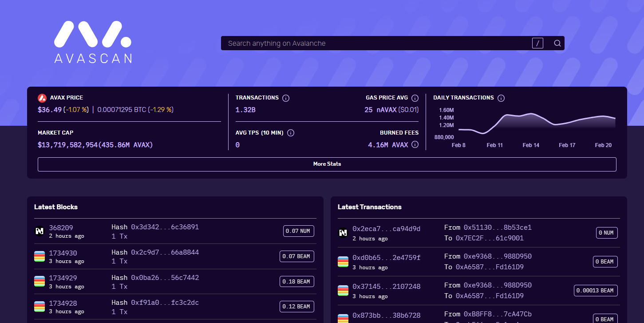Click the 0.00013 BEAM value badge
Screen dimensions: 644x323
point(596,291)
